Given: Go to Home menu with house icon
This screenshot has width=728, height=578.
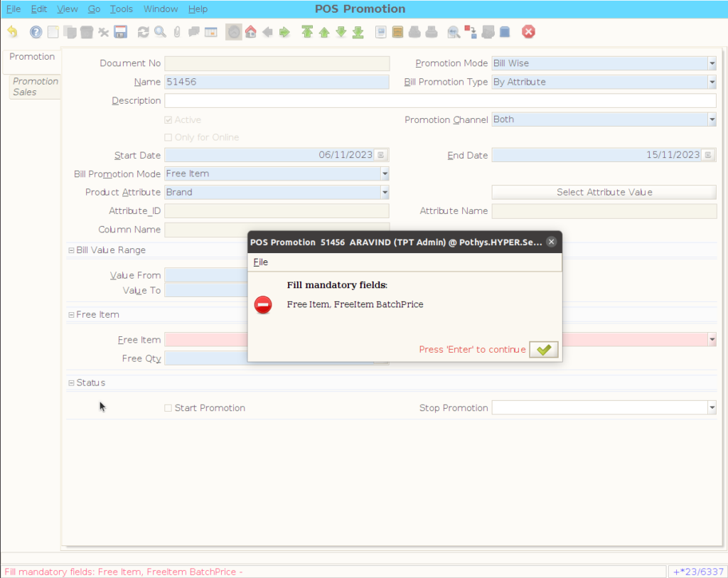Looking at the screenshot, I should click(251, 32).
